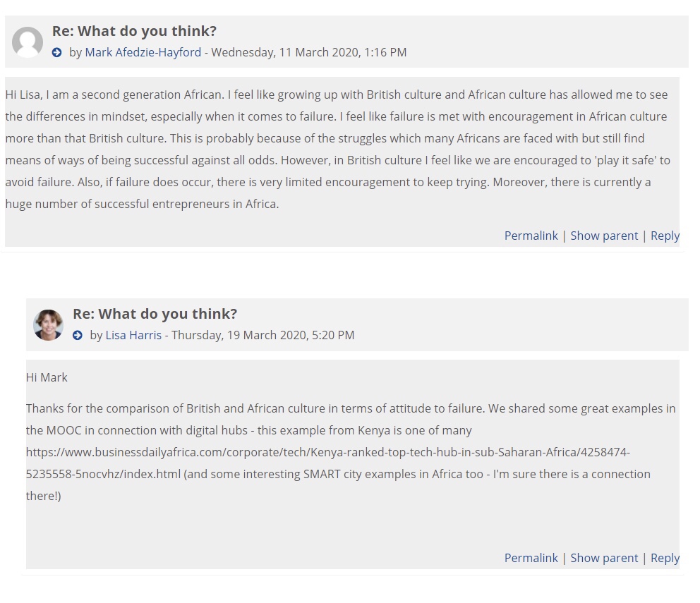Viewport: 700px width, 603px height.
Task: Open Permalink for Lisa Harris's post
Action: [x=531, y=558]
